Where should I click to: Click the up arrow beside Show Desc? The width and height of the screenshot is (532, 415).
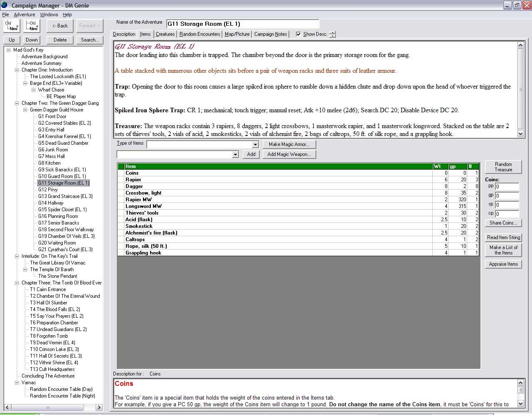coord(332,32)
